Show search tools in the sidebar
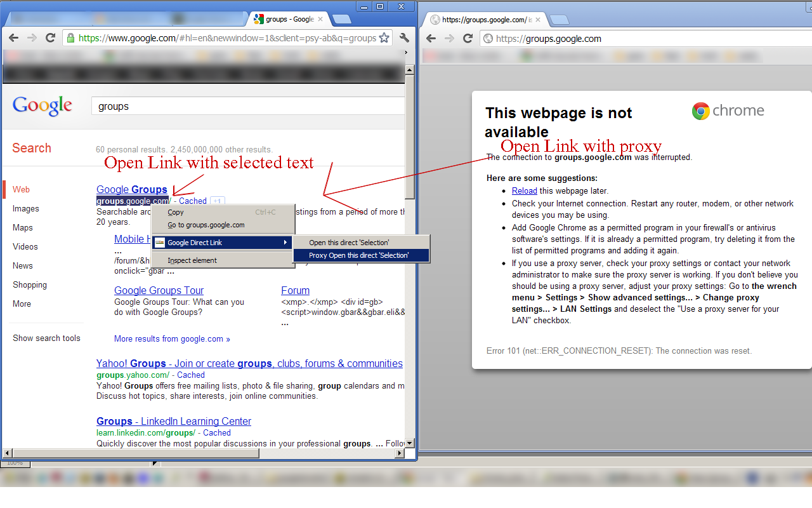Image resolution: width=812 pixels, height=508 pixels. coord(46,338)
